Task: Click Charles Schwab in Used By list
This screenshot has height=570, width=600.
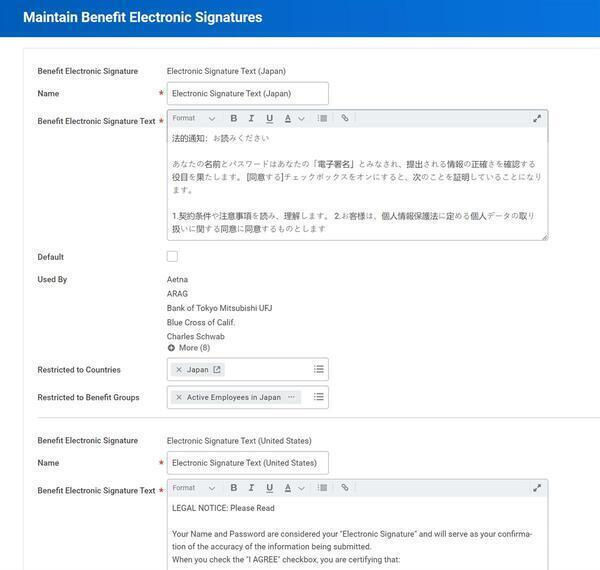Action: 196,337
